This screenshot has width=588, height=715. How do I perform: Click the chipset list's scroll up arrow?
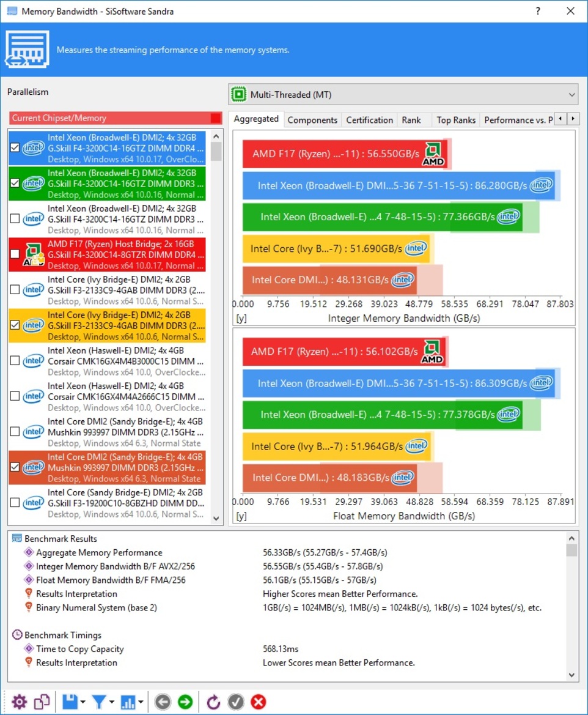click(216, 136)
